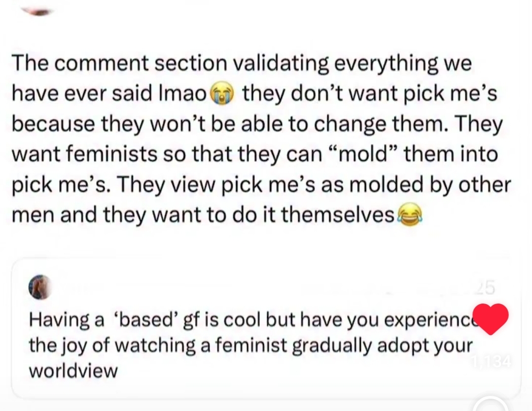
Task: Open the quoted tweet author's avatar
Action: point(40,287)
